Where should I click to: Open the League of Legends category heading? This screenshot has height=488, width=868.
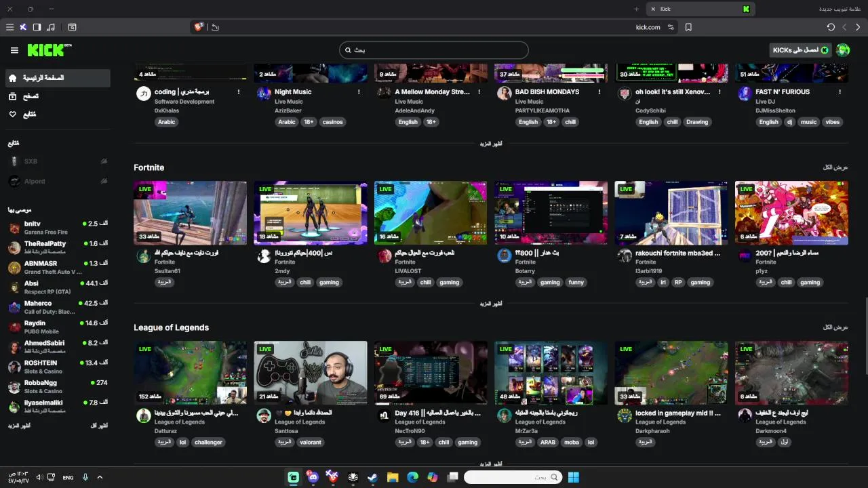pyautogui.click(x=171, y=327)
